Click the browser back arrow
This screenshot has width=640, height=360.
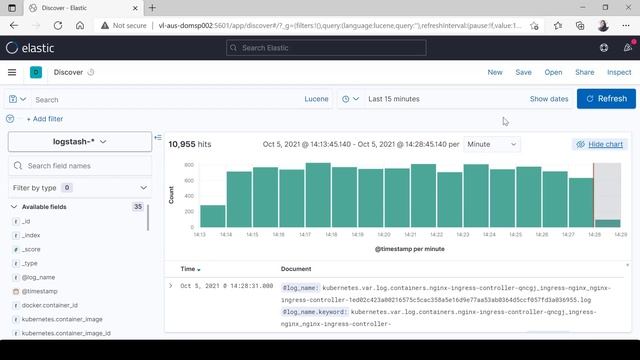[x=14, y=25]
